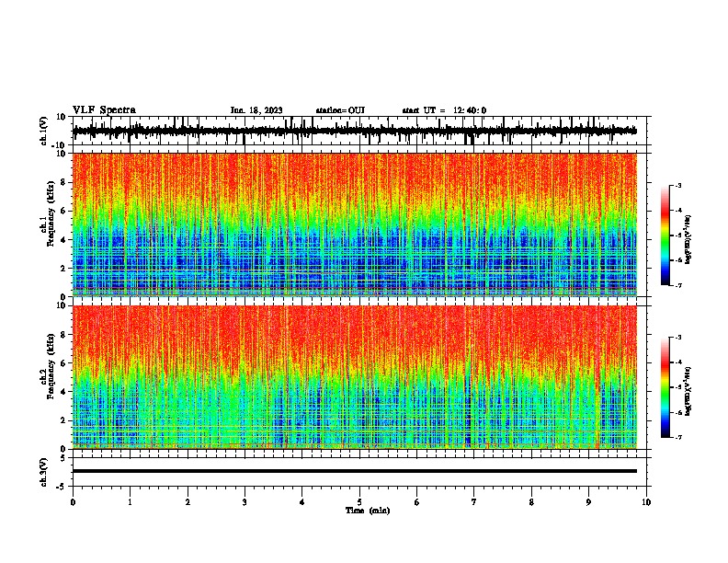
Task: Click the log(PSD) label beside ch.2 color scale
Action: [x=688, y=391]
